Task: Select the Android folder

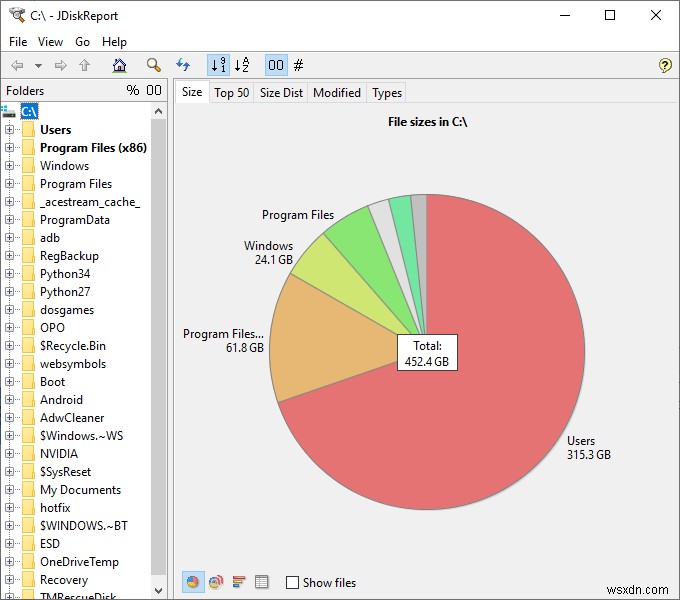Action: pyautogui.click(x=61, y=400)
